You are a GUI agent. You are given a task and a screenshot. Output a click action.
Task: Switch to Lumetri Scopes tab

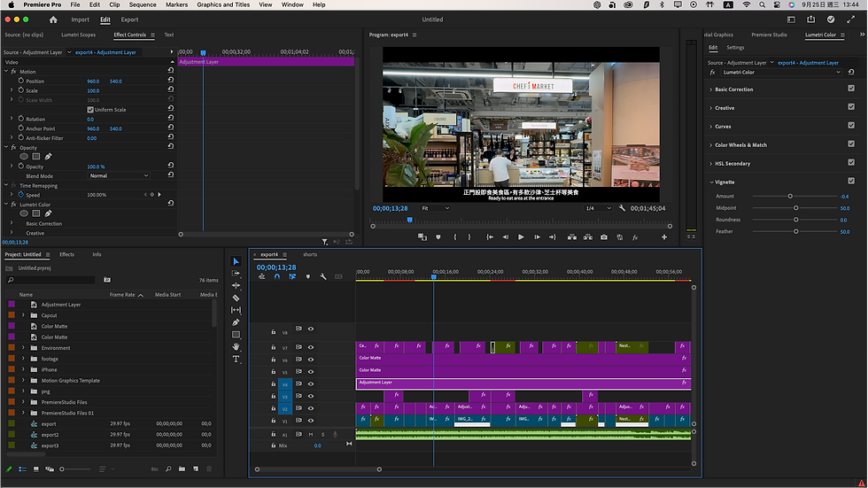tap(78, 35)
